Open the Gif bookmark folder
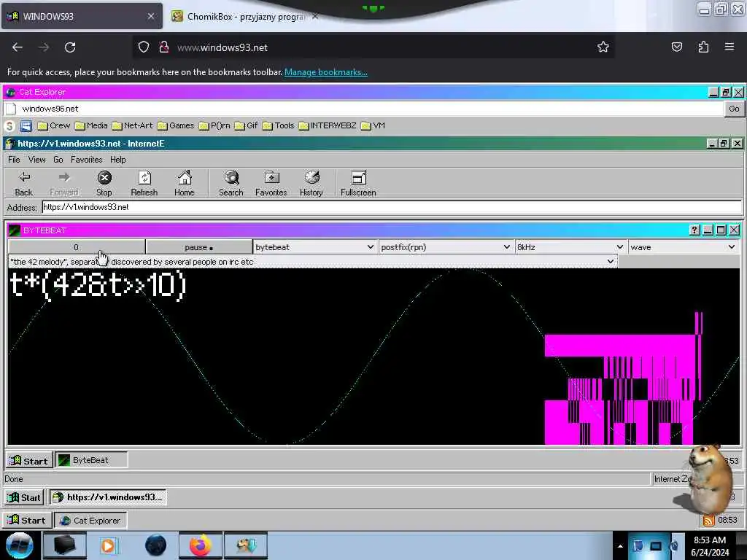Image resolution: width=747 pixels, height=560 pixels. [x=247, y=125]
